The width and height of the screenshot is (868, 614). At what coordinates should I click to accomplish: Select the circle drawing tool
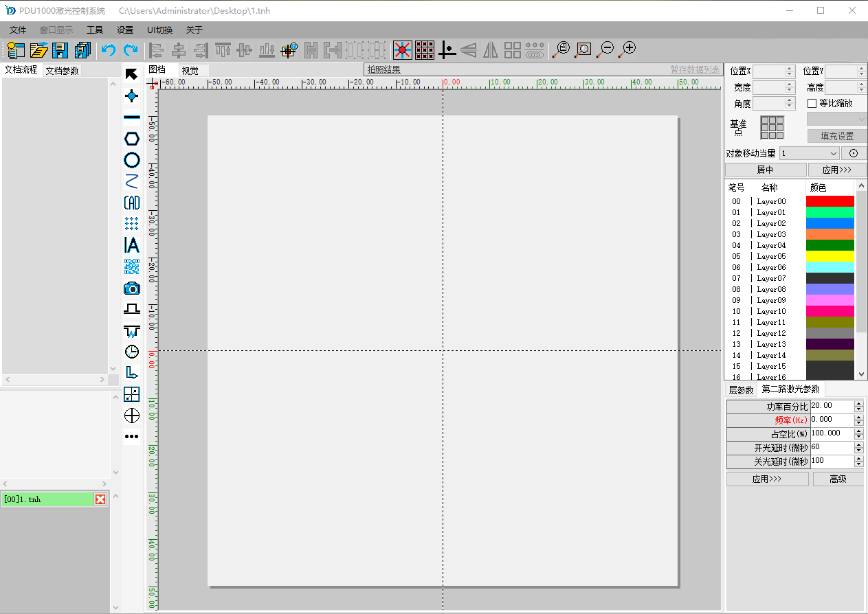131,160
